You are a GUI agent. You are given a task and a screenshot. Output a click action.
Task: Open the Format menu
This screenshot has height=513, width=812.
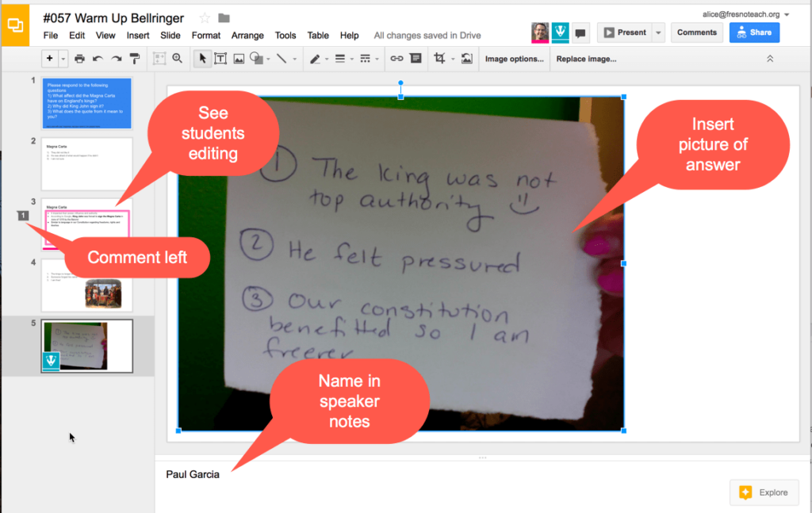(x=206, y=35)
